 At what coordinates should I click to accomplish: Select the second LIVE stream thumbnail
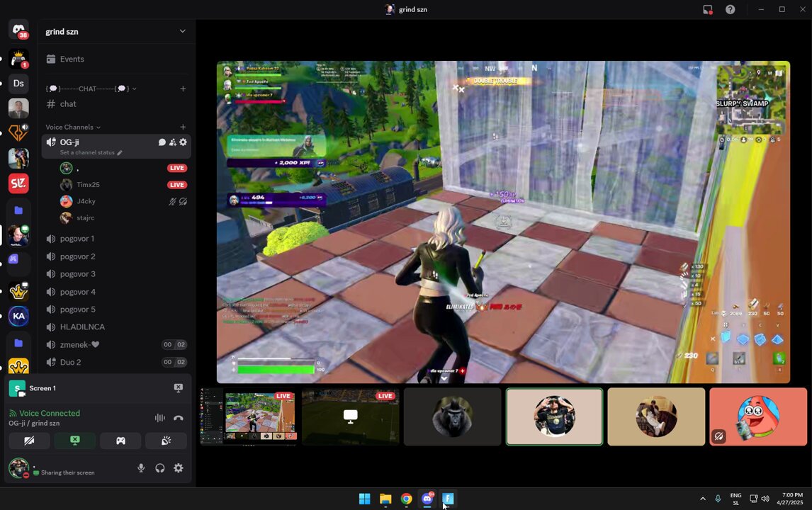click(x=351, y=416)
